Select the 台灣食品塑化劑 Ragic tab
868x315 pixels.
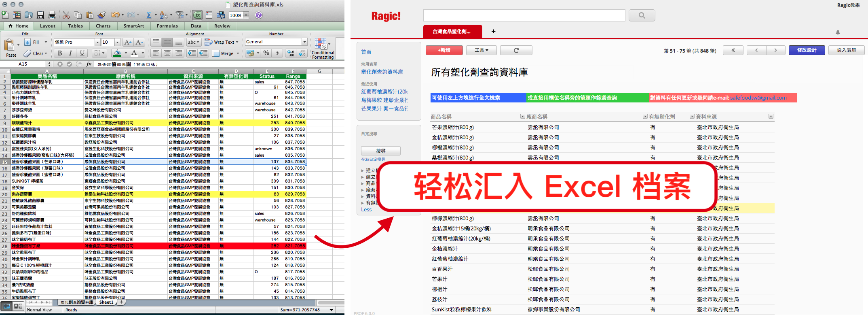[x=452, y=32]
